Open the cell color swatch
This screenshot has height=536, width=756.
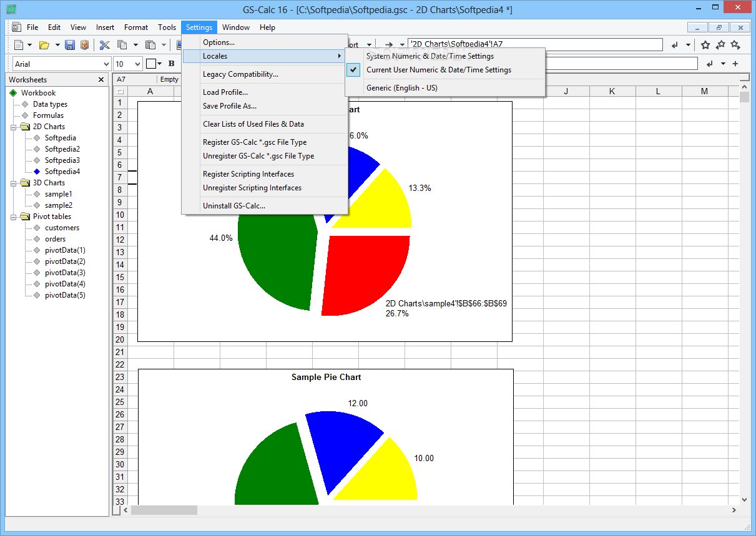coord(150,64)
